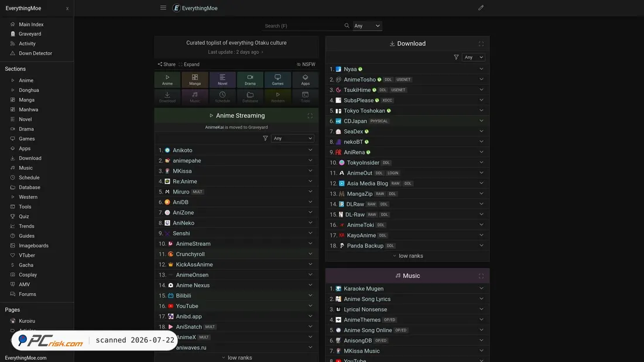Select VTuber section in sidebar
Screen dimensions: 644x362
27,256
